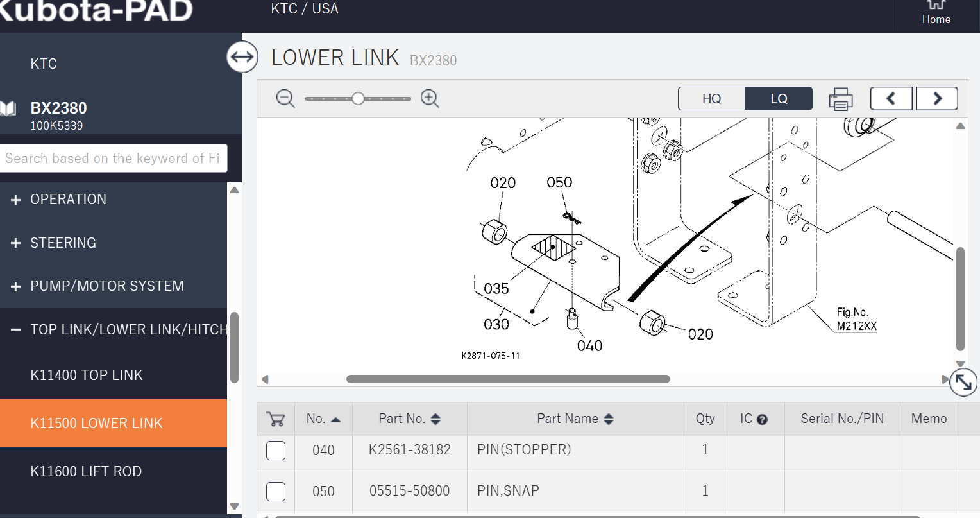Go to previous figure arrow
This screenshot has height=518, width=980.
pyautogui.click(x=891, y=99)
